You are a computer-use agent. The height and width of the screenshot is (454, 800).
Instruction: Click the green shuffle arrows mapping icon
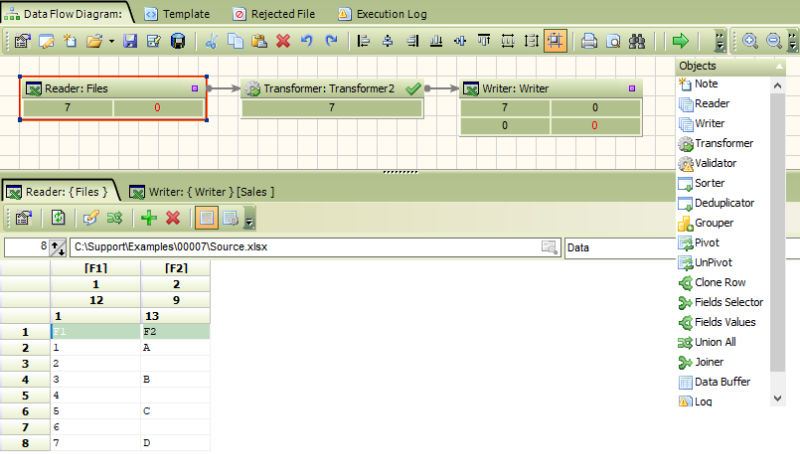(x=115, y=218)
